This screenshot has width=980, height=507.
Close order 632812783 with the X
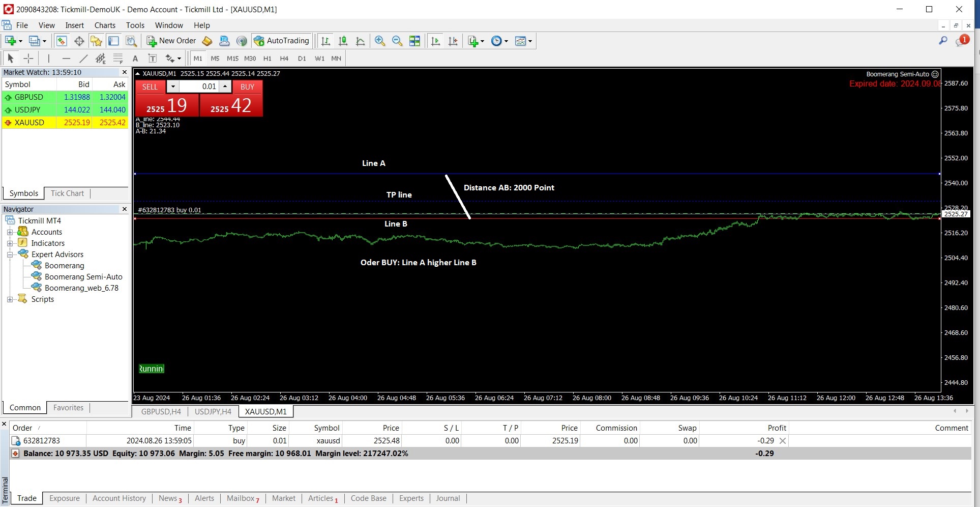[x=783, y=441]
